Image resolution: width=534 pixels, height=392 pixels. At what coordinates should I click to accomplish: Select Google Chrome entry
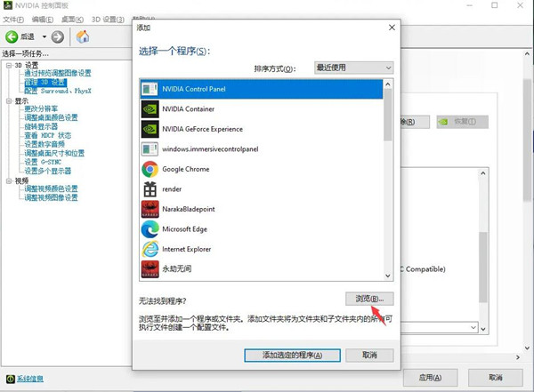click(262, 169)
